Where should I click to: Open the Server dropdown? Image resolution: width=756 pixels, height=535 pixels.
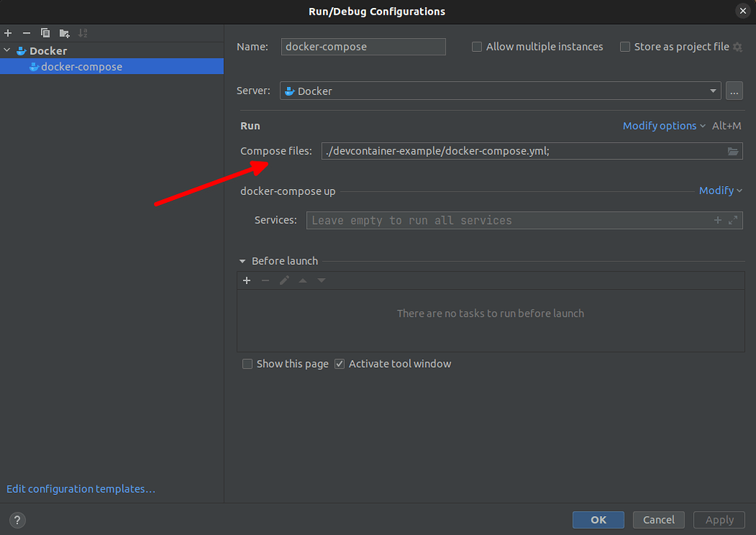click(712, 91)
